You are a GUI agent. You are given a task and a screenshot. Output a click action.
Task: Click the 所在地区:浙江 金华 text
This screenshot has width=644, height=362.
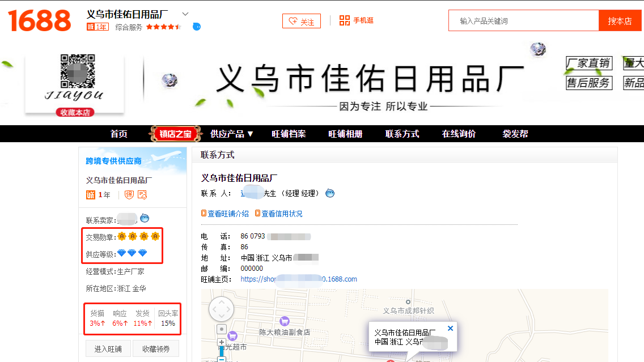(116, 288)
